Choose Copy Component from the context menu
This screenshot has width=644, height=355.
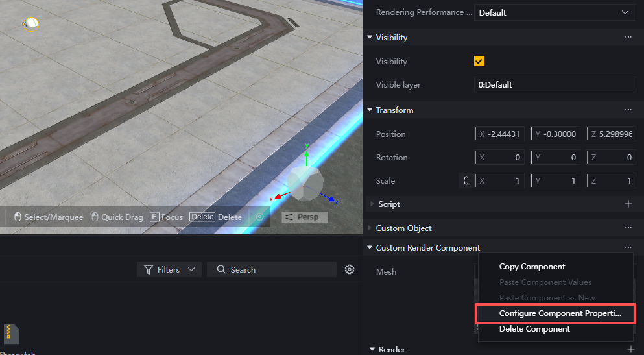click(x=532, y=267)
